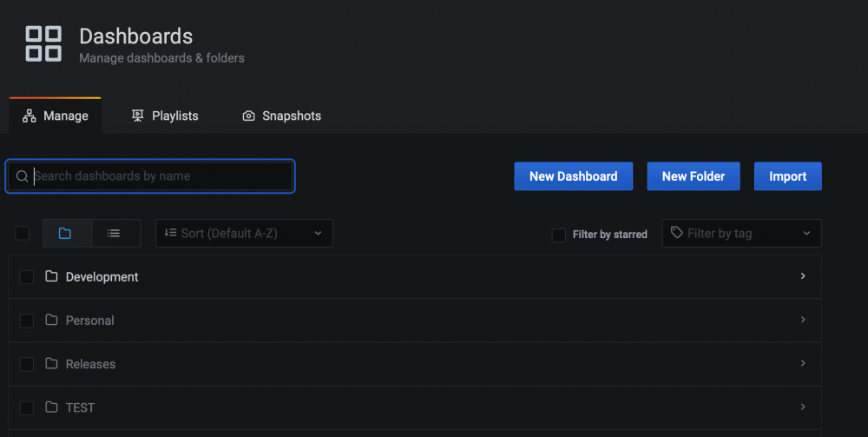Screen dimensions: 868x437
Task: Tick the select-all checkbox above the folder list
Action: [x=23, y=233]
